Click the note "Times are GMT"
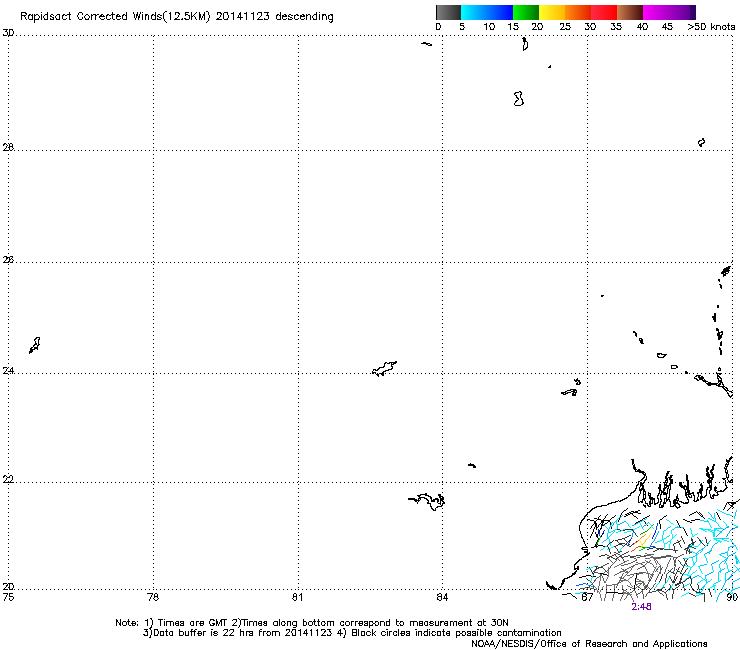This screenshot has height=650, width=740. click(192, 623)
